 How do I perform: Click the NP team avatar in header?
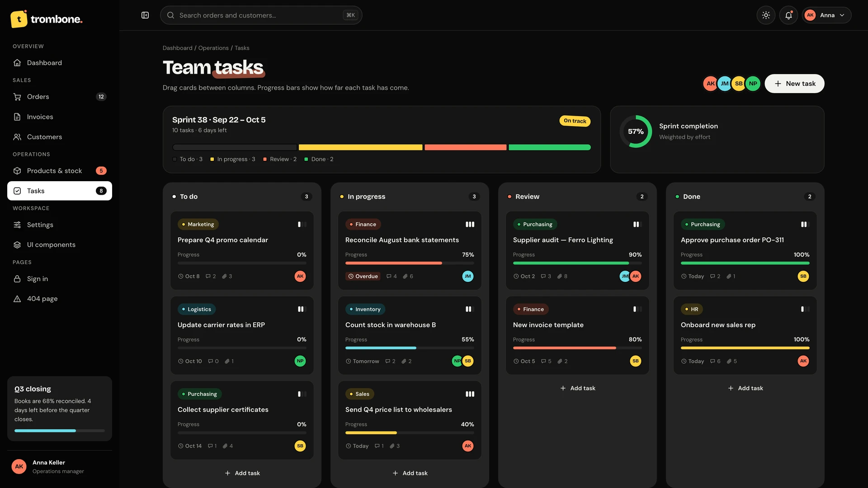pos(753,84)
